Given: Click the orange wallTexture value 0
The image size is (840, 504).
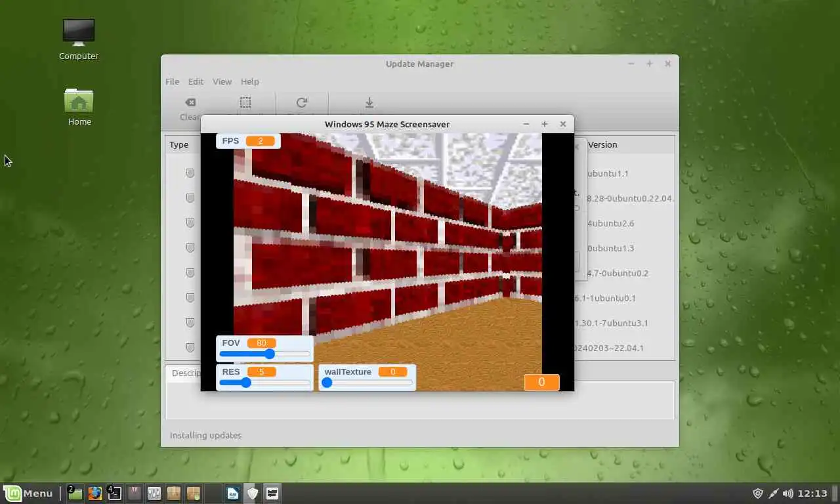Looking at the screenshot, I should click(392, 372).
